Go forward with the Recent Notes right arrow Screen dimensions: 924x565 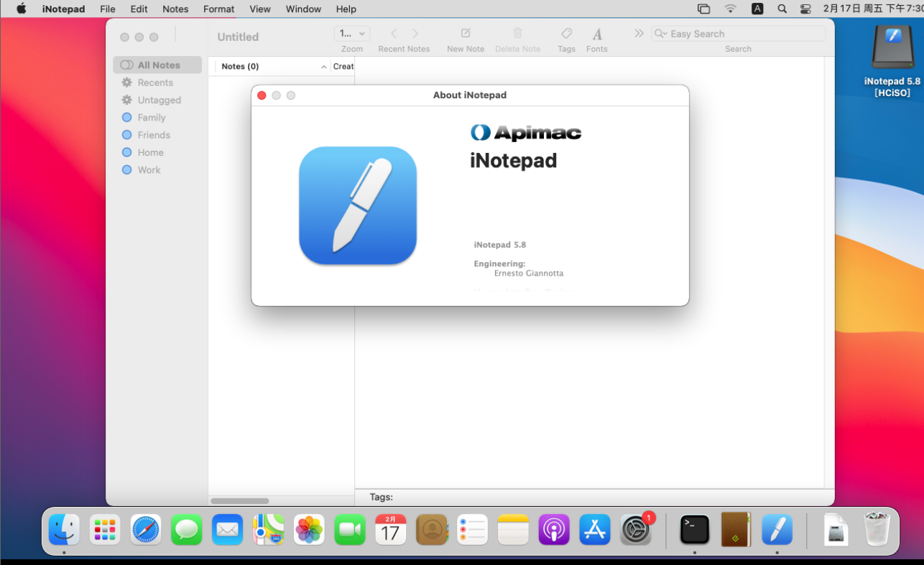[x=415, y=34]
